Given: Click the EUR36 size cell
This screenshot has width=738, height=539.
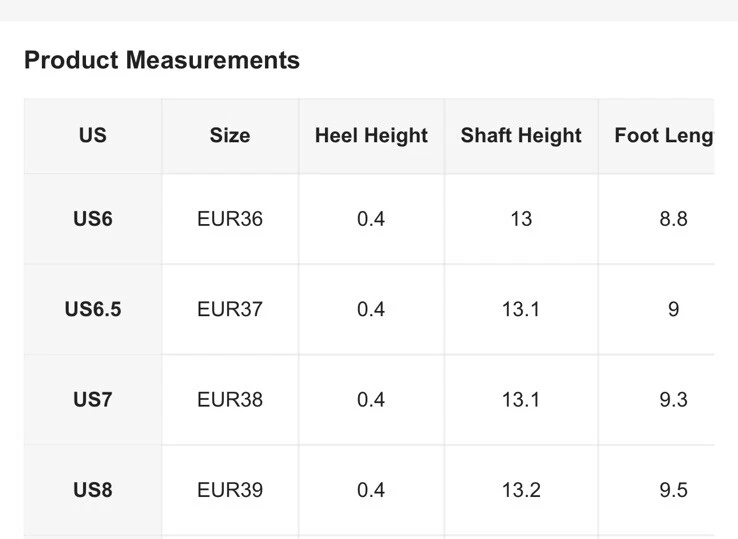Looking at the screenshot, I should [230, 219].
